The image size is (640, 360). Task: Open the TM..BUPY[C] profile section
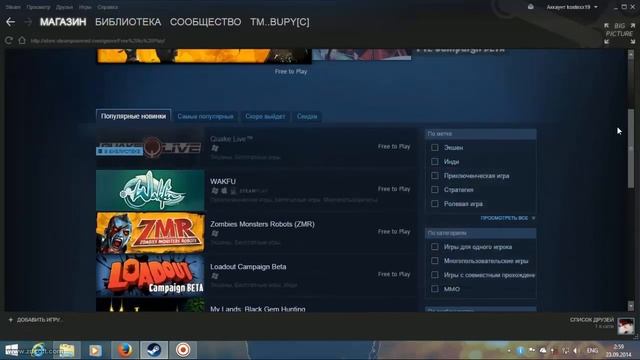(280, 22)
